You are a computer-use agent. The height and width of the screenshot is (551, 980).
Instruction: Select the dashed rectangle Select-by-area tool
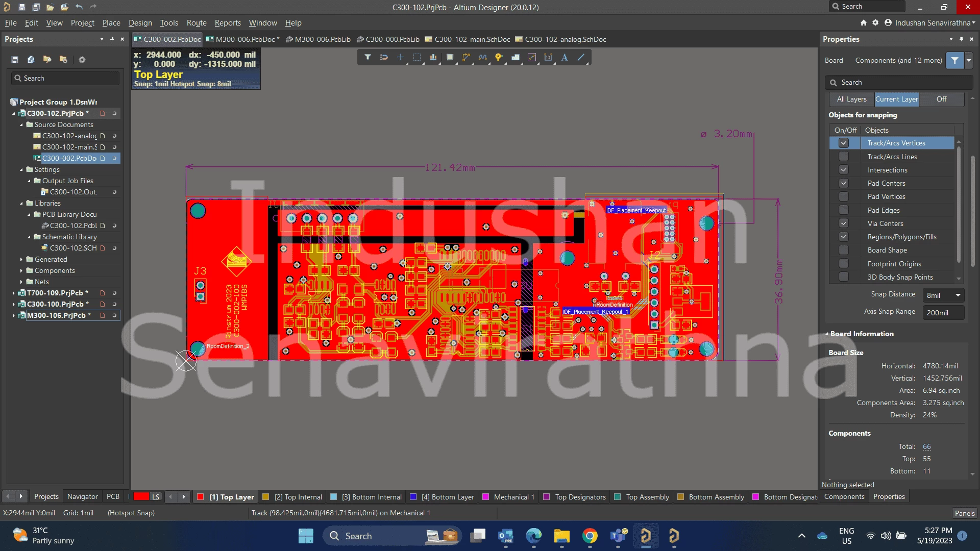417,57
